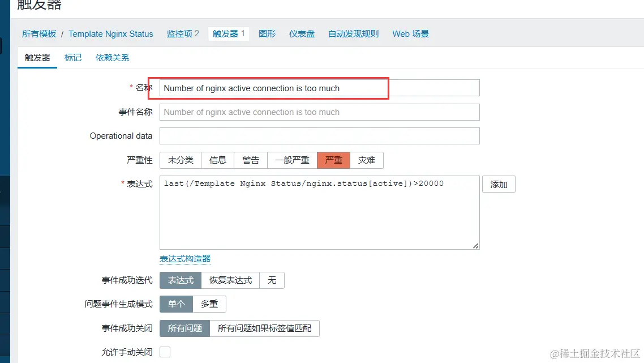Switch to the 标记 tags sub-tab
644x363 pixels.
tap(73, 58)
